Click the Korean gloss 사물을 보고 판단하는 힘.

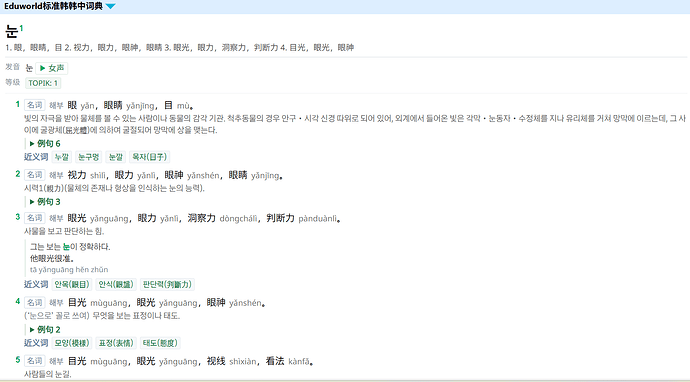[x=64, y=231]
